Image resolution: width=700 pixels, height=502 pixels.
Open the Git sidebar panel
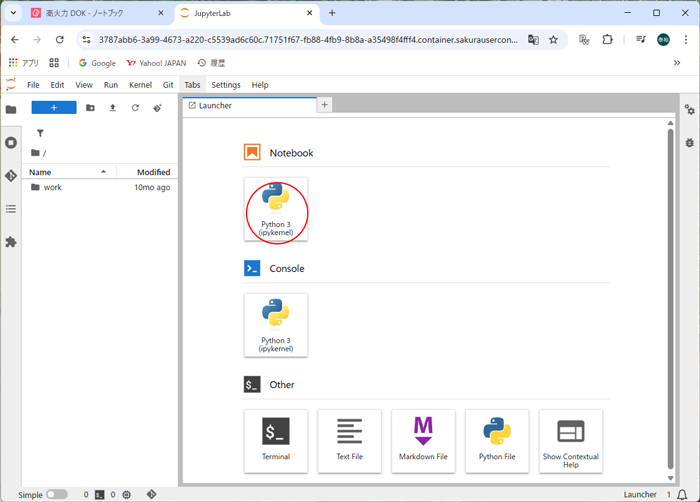point(11,175)
